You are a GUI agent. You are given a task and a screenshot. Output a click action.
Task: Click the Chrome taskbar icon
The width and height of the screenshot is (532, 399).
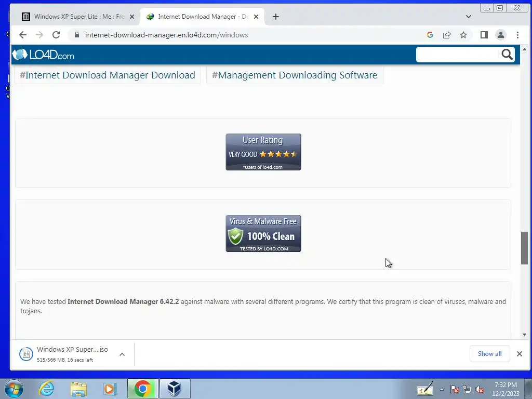[x=143, y=389]
